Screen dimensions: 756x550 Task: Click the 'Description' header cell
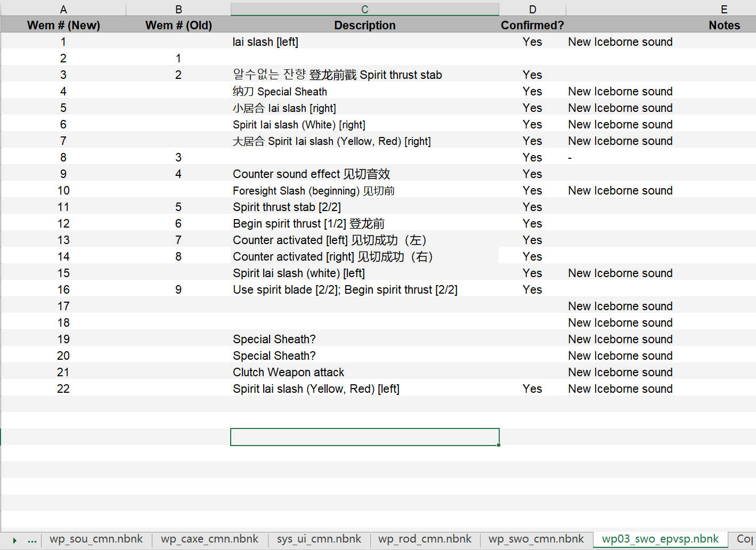[364, 25]
